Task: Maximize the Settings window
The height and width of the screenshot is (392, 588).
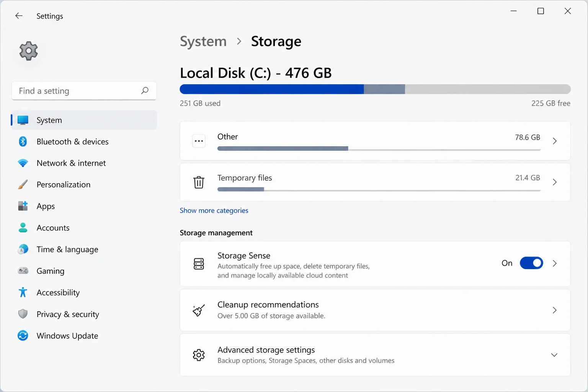Action: (541, 11)
